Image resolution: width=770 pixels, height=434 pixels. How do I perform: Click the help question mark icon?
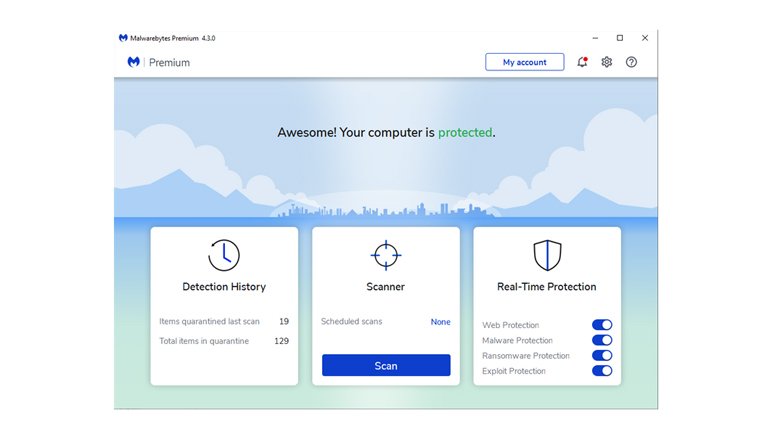(631, 62)
